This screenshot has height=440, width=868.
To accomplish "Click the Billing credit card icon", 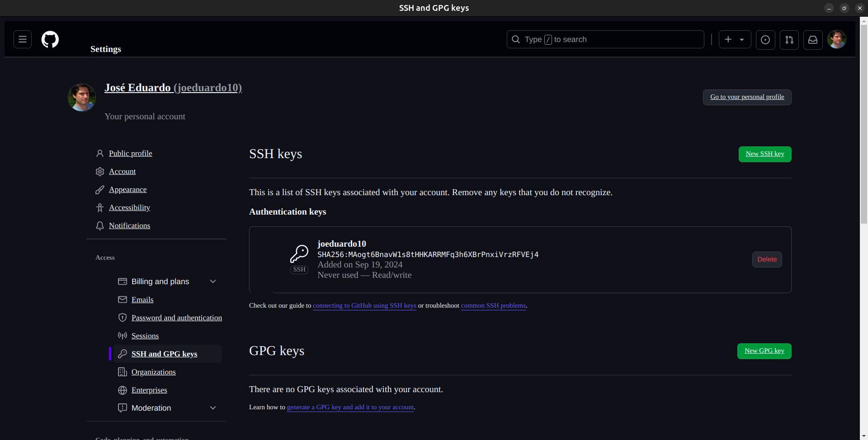I will pos(123,281).
